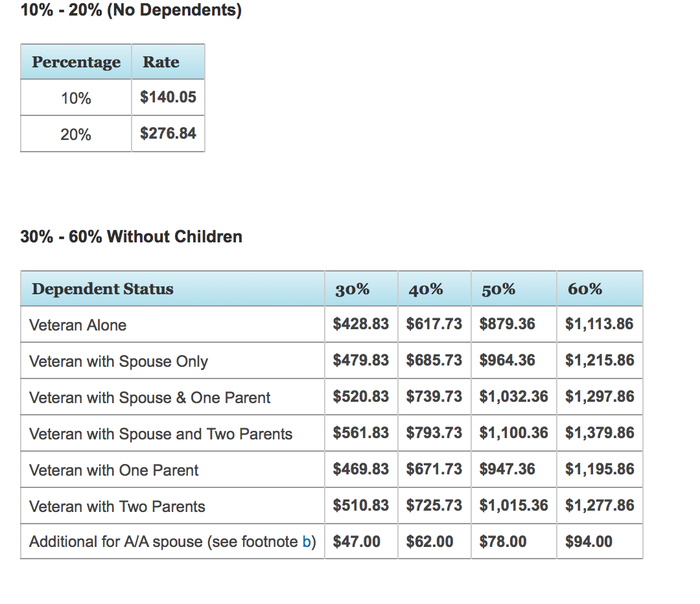Image resolution: width=700 pixels, height=604 pixels.
Task: Select the Veteran with Two Parents label
Action: tap(117, 506)
